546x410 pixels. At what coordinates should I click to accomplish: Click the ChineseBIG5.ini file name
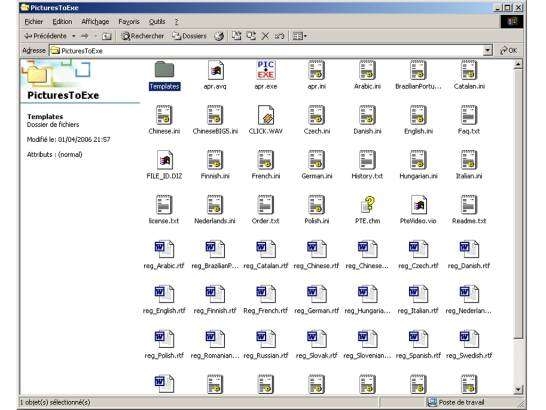coord(215,131)
